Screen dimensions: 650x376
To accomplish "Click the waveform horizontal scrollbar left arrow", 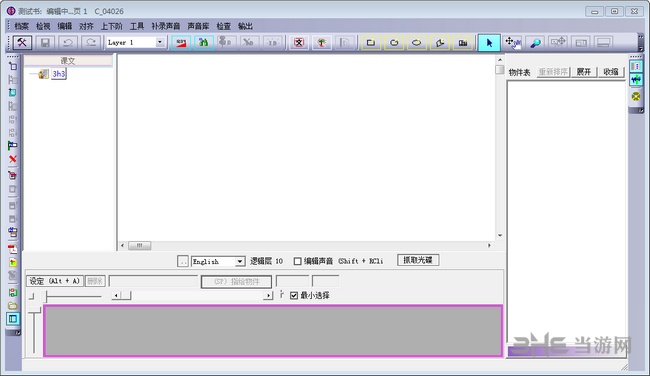I will tap(116, 296).
